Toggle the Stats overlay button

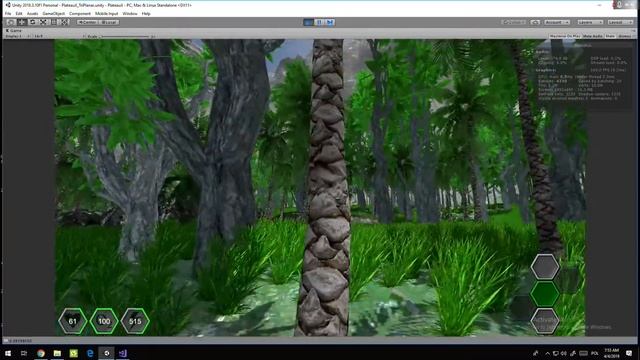click(610, 36)
